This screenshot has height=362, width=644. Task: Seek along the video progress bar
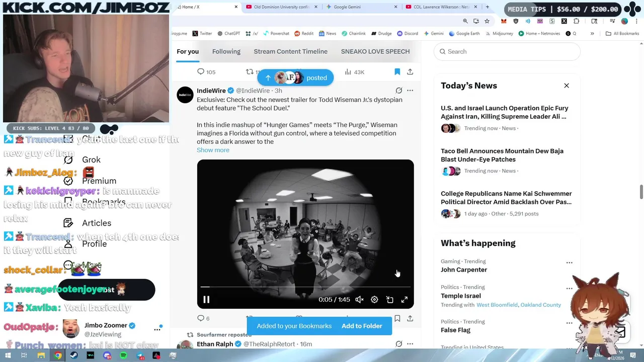305,287
